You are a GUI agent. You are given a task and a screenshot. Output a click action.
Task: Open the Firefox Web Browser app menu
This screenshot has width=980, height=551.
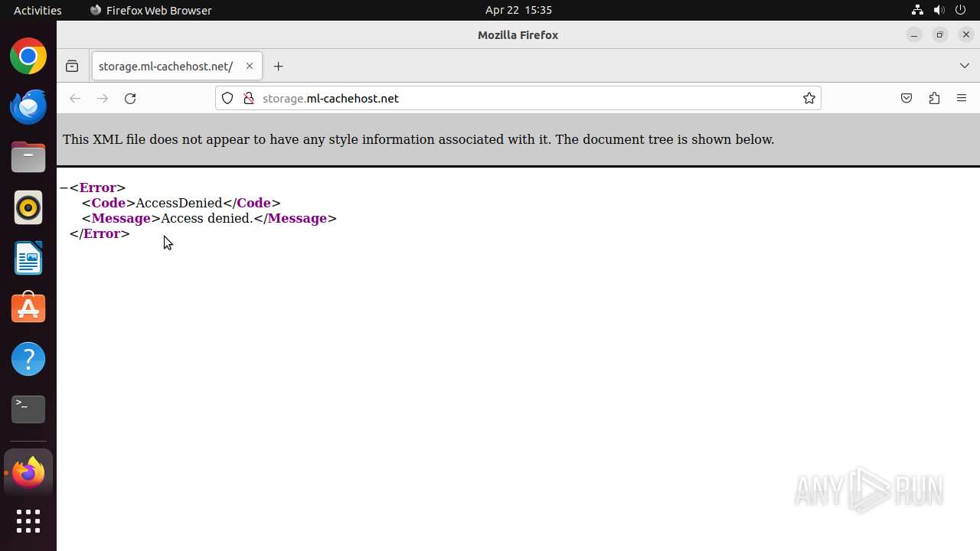click(x=151, y=10)
